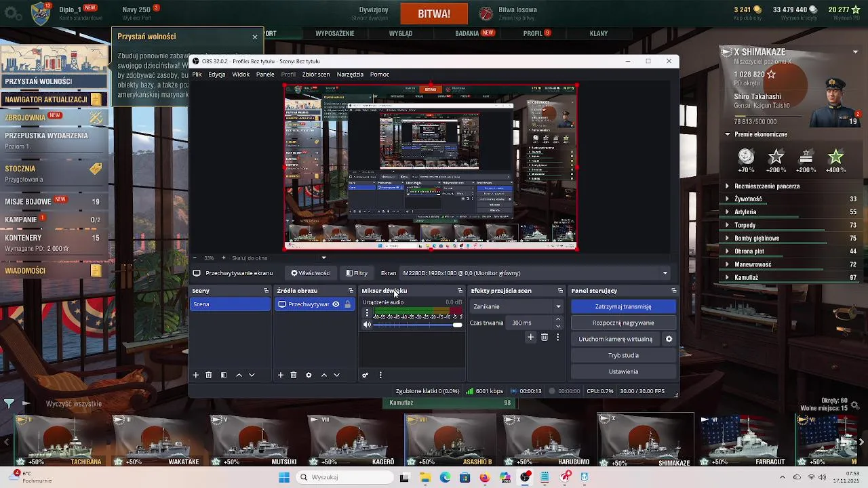Open Windows Start menu

tap(283, 477)
